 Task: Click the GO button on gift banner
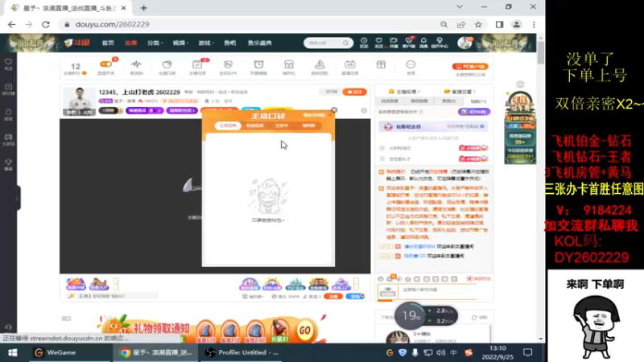pos(305,330)
